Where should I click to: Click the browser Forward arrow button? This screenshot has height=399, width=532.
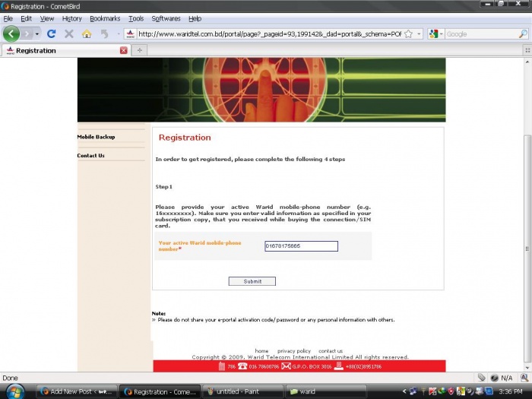point(27,34)
